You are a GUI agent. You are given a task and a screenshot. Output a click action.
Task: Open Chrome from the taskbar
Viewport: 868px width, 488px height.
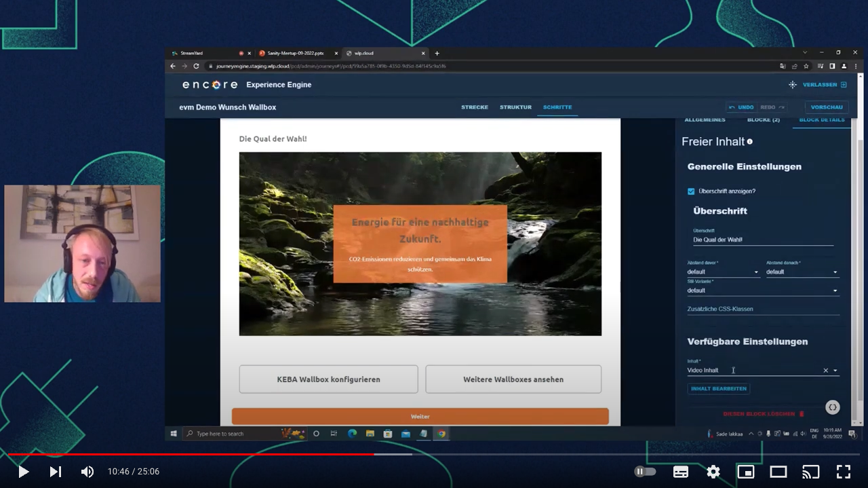(441, 434)
